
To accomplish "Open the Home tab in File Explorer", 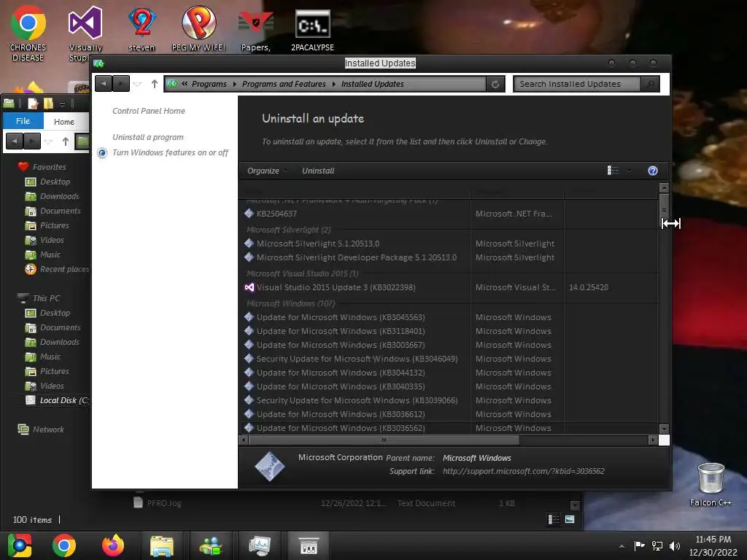I will click(x=64, y=122).
